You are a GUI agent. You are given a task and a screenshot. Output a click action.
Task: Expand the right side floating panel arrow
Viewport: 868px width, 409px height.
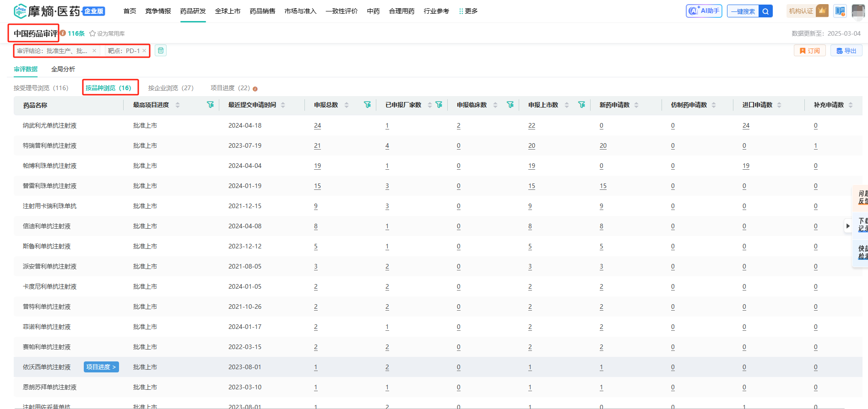(x=848, y=226)
